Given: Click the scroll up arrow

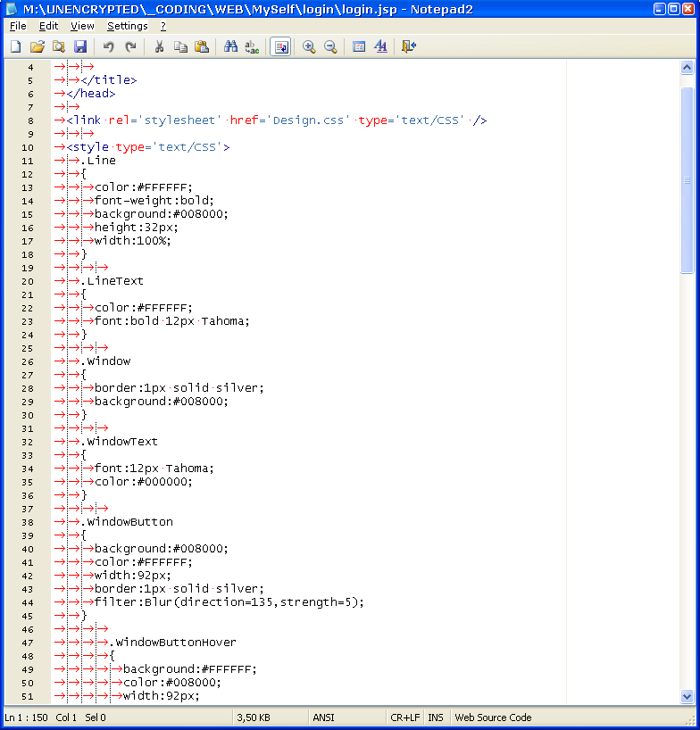Looking at the screenshot, I should (687, 68).
